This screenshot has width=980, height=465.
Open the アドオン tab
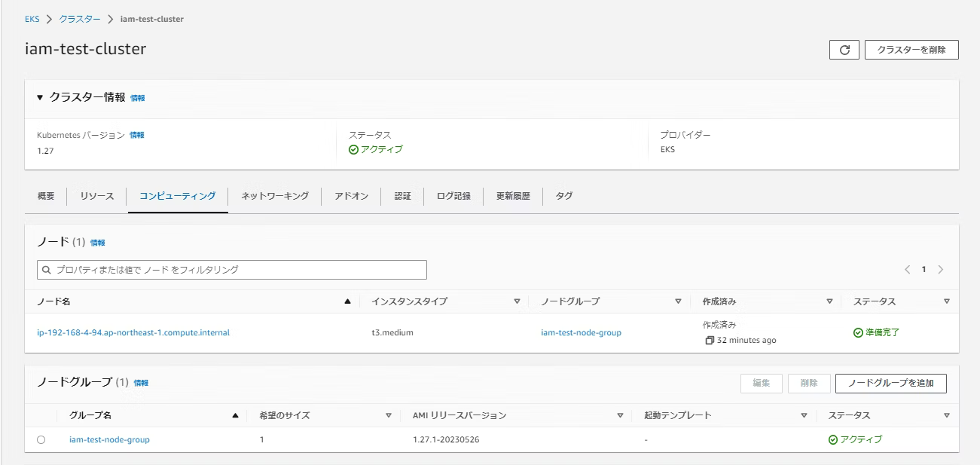tap(351, 196)
